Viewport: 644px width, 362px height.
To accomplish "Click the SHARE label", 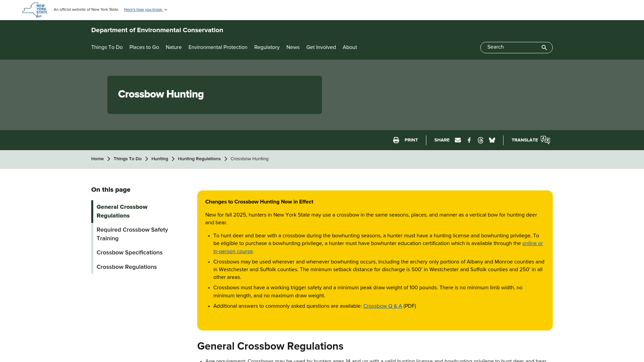I will pos(442,140).
